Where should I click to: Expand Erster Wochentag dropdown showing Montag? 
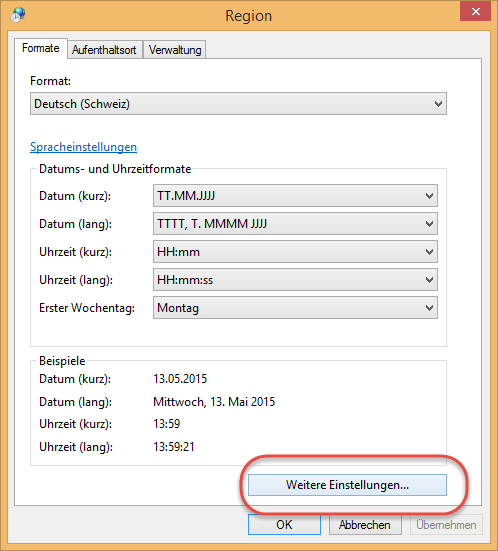pyautogui.click(x=295, y=308)
